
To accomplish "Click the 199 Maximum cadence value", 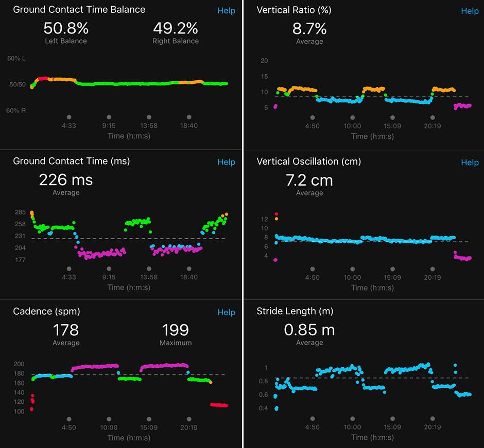I will 176,330.
